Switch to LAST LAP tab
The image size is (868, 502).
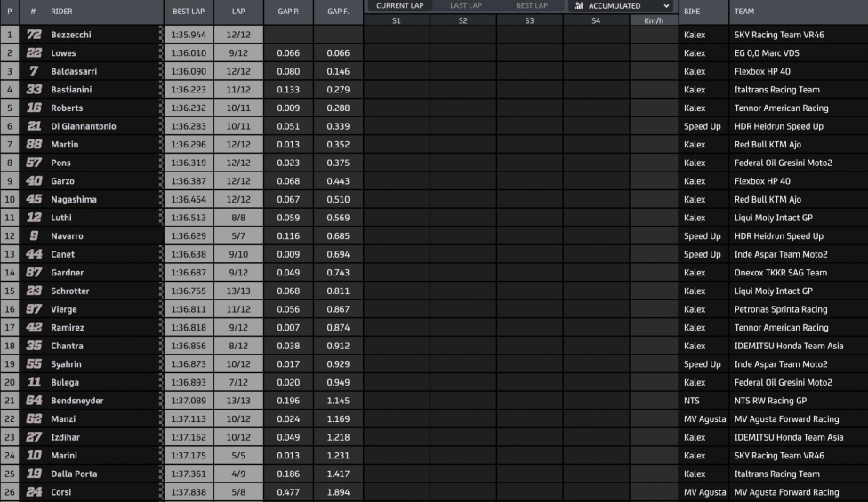click(x=465, y=5)
